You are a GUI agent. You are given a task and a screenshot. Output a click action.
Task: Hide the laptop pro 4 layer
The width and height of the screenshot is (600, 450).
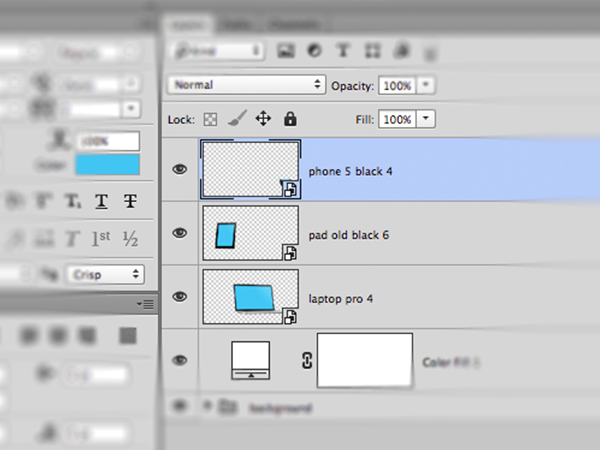180,296
